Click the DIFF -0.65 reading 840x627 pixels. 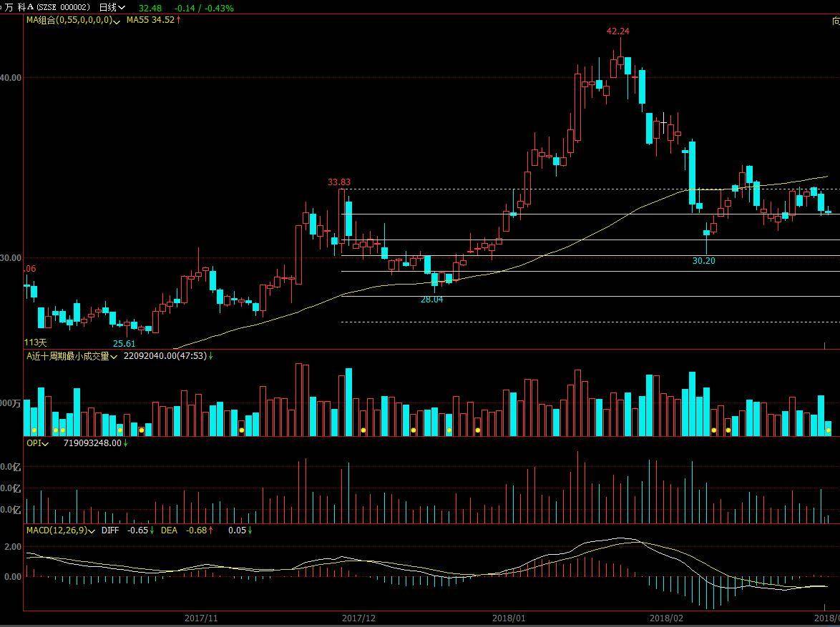pos(124,530)
